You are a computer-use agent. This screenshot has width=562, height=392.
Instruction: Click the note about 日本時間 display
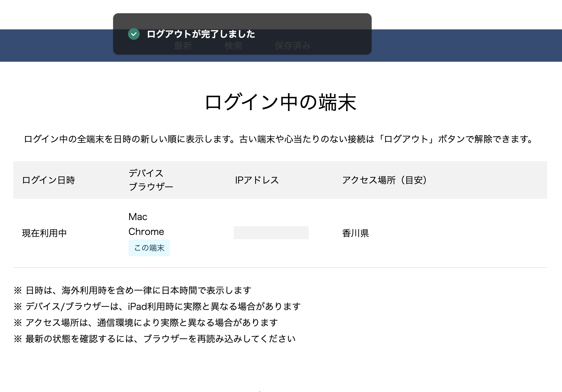point(133,290)
